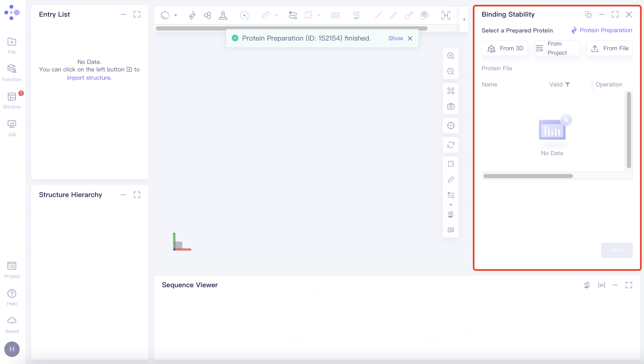
Task: Click the zoom in magnifier icon
Action: click(x=451, y=56)
